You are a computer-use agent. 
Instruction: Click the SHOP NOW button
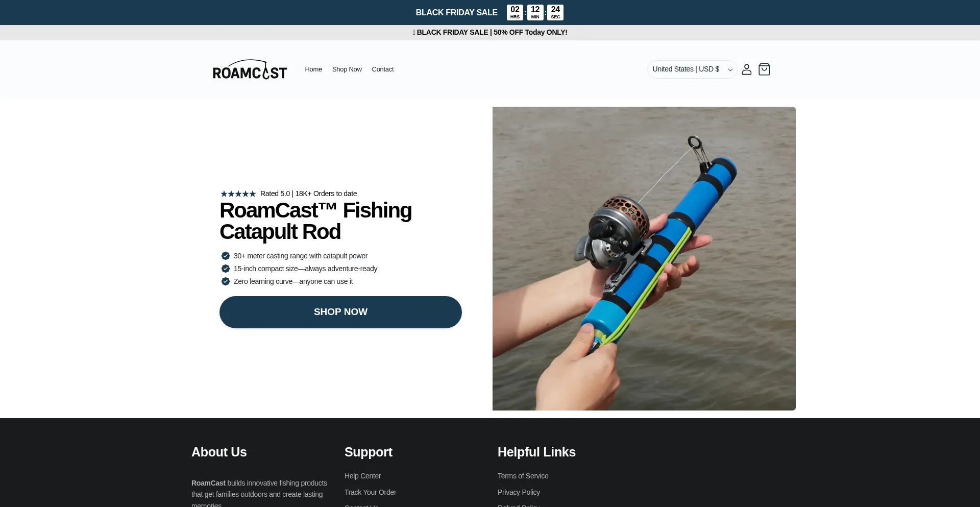click(x=340, y=312)
